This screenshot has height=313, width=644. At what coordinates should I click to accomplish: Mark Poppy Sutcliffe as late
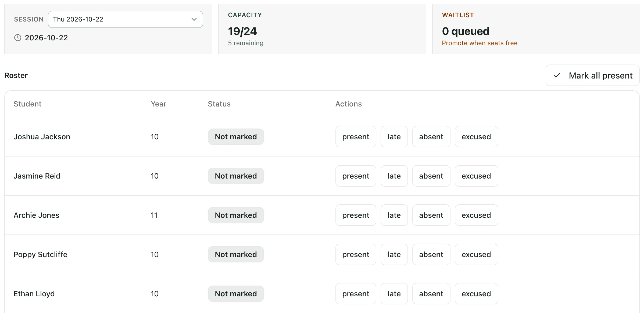(394, 254)
